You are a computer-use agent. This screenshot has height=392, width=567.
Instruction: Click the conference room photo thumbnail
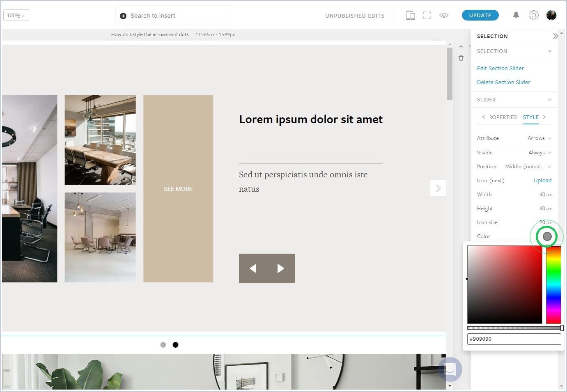pos(100,140)
